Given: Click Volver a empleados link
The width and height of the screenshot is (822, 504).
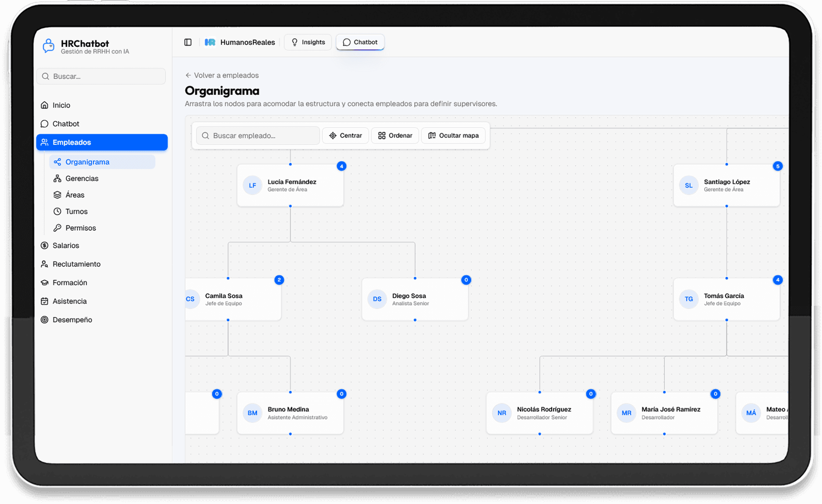Looking at the screenshot, I should (222, 75).
